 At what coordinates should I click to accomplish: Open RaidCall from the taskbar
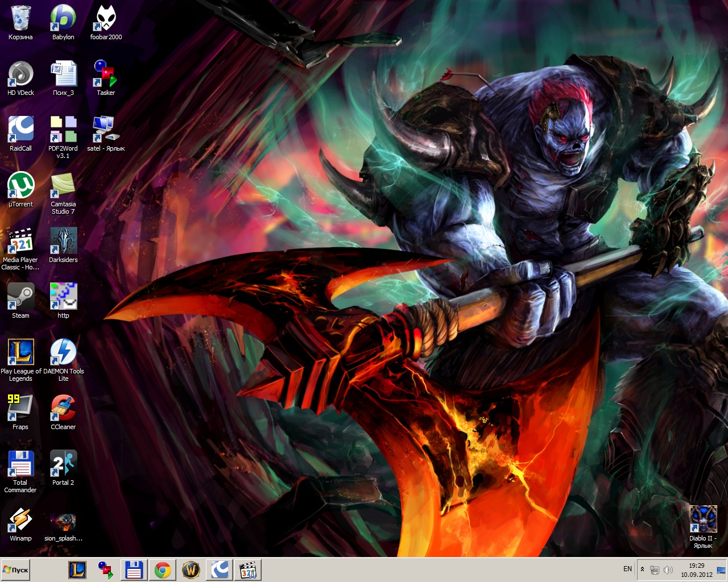(x=220, y=569)
